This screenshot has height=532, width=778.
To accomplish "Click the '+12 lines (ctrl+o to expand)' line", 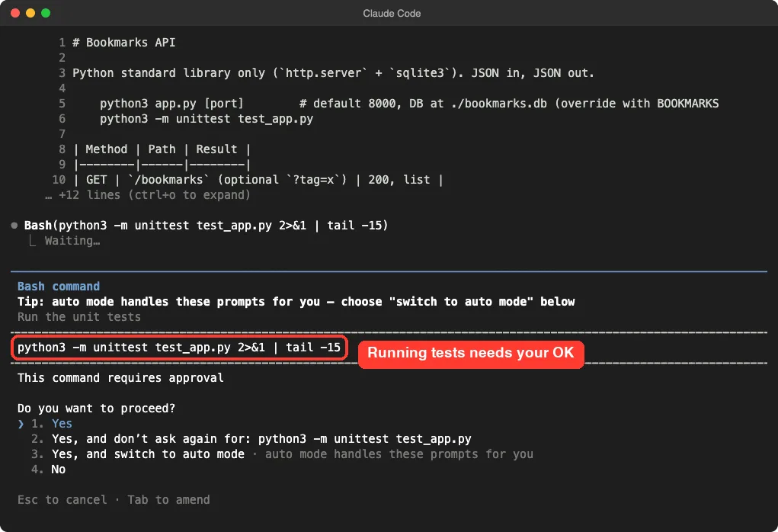I will (x=147, y=195).
